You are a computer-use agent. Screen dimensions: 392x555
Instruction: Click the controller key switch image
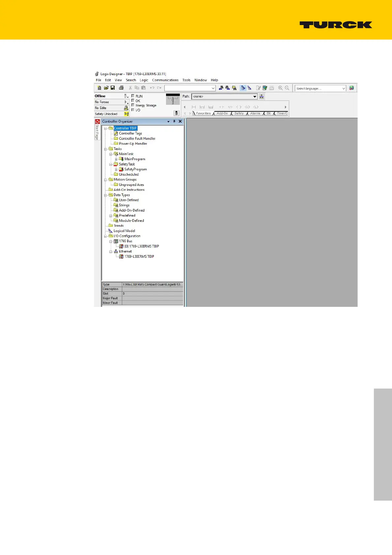[x=173, y=99]
